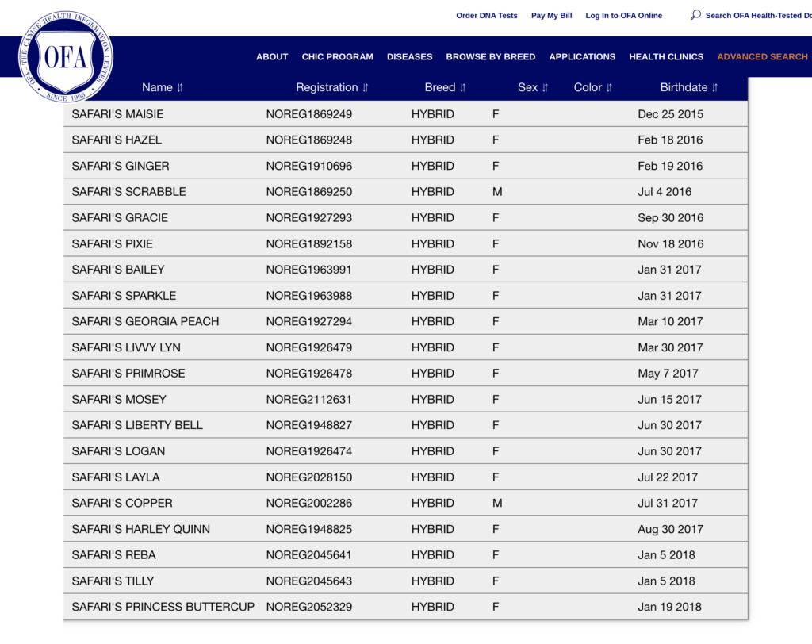Click registration NOREG1869249
The height and width of the screenshot is (644, 812).
click(309, 114)
